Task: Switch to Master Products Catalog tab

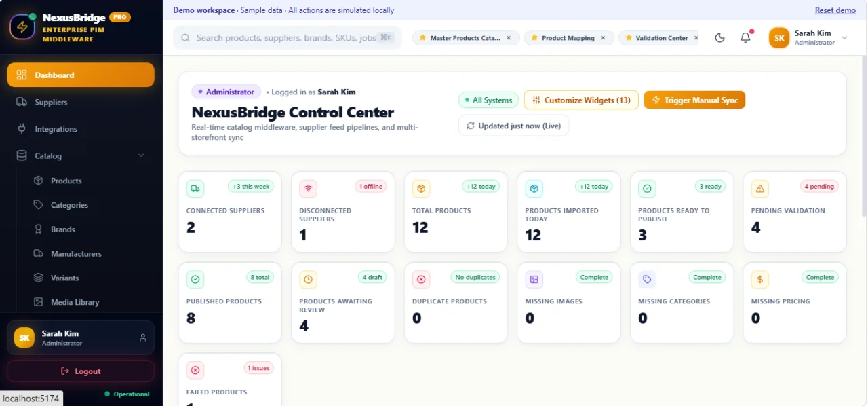Action: 466,38
